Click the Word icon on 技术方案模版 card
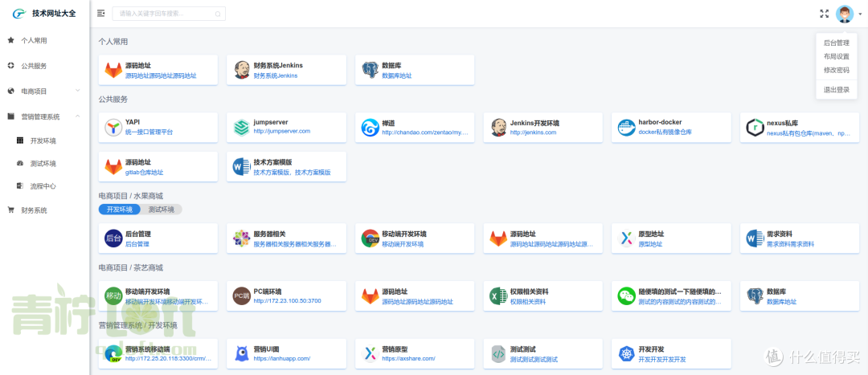Image resolution: width=868 pixels, height=375 pixels. click(242, 167)
